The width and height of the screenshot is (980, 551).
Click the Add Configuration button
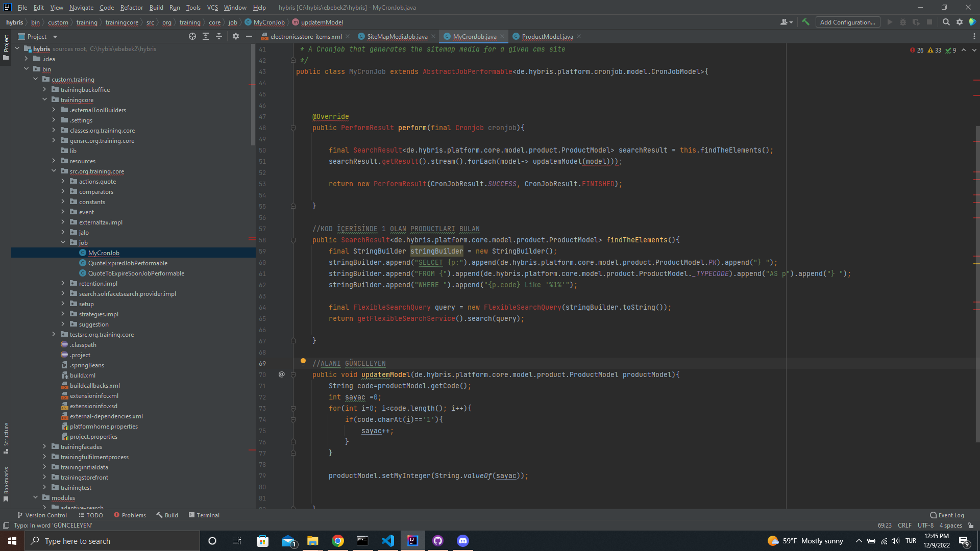coord(847,22)
